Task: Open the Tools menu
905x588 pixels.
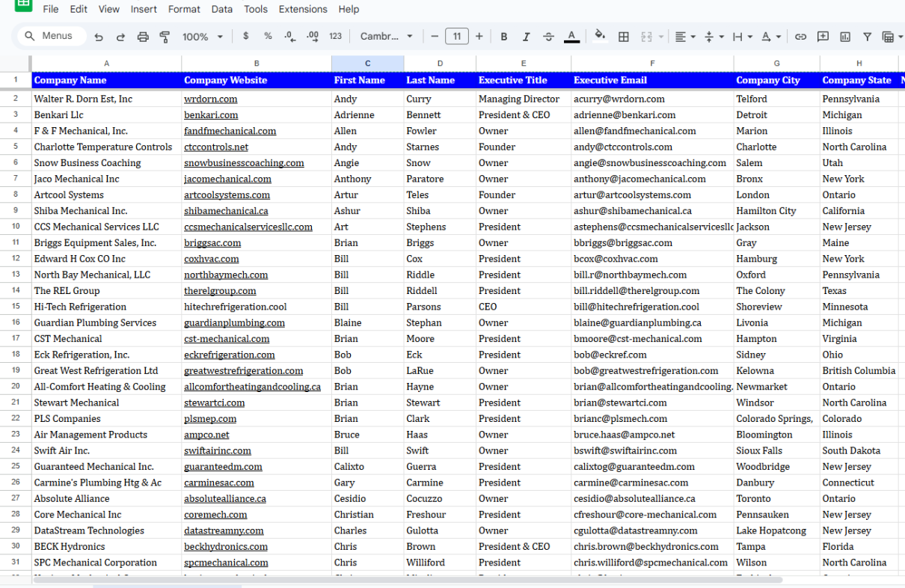Action: (256, 9)
